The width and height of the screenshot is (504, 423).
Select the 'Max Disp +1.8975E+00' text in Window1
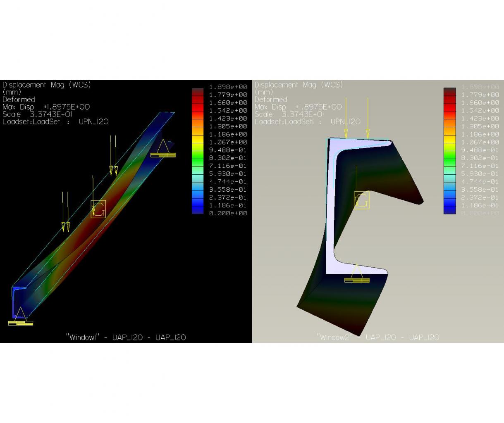[46, 107]
